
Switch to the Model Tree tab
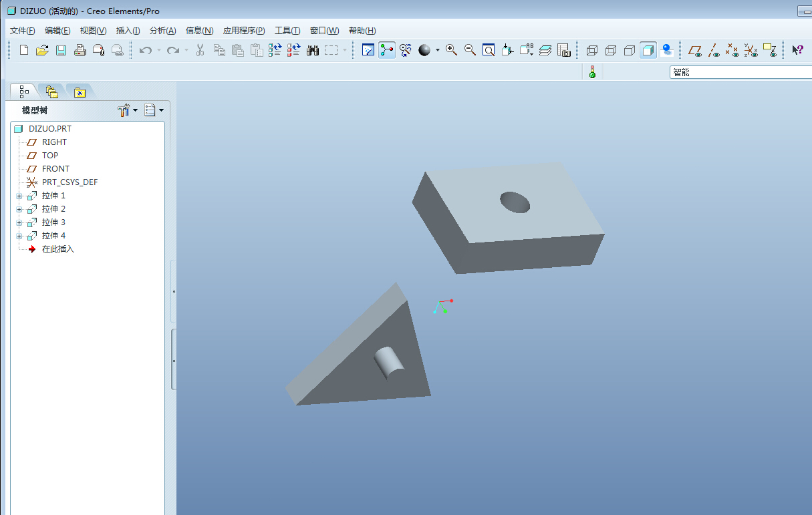pyautogui.click(x=24, y=92)
